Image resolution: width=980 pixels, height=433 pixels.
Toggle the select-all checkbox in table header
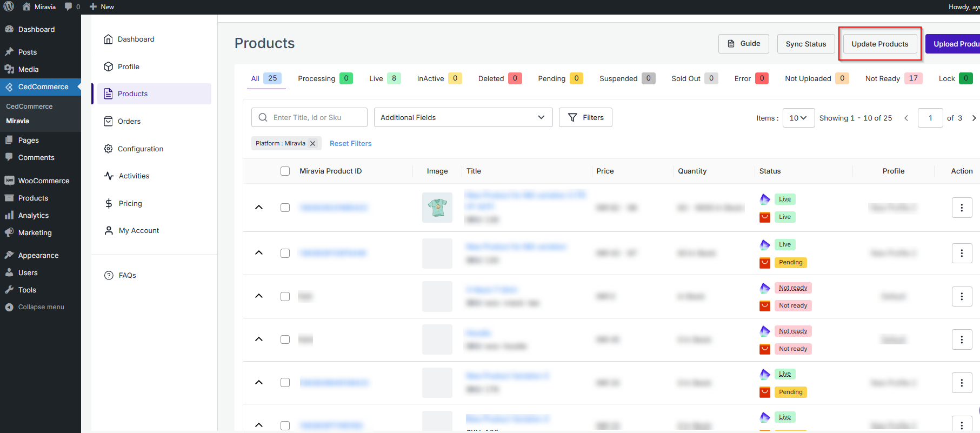[x=285, y=171]
